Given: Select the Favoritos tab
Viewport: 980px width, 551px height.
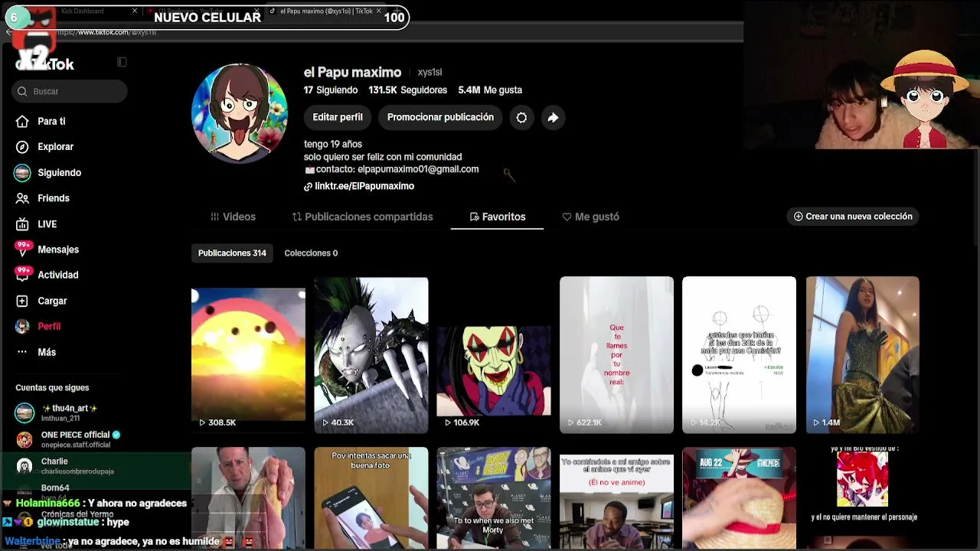Looking at the screenshot, I should 497,217.
